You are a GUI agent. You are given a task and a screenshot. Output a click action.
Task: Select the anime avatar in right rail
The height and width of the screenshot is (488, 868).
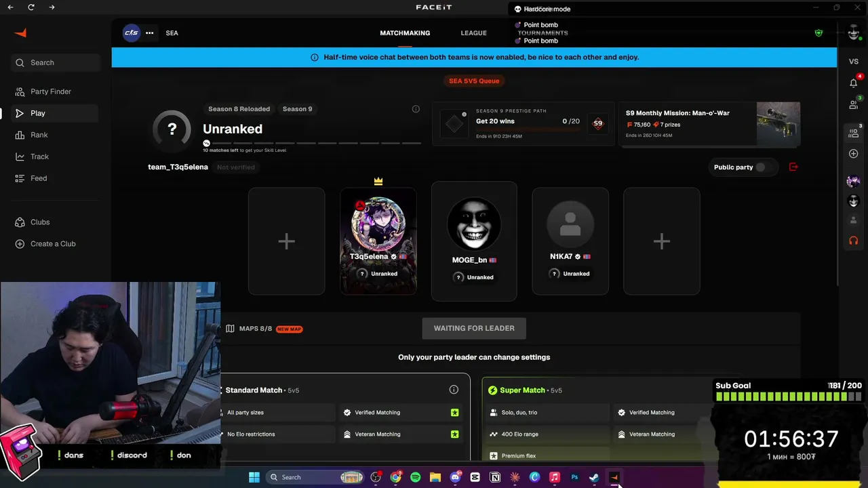pyautogui.click(x=854, y=181)
